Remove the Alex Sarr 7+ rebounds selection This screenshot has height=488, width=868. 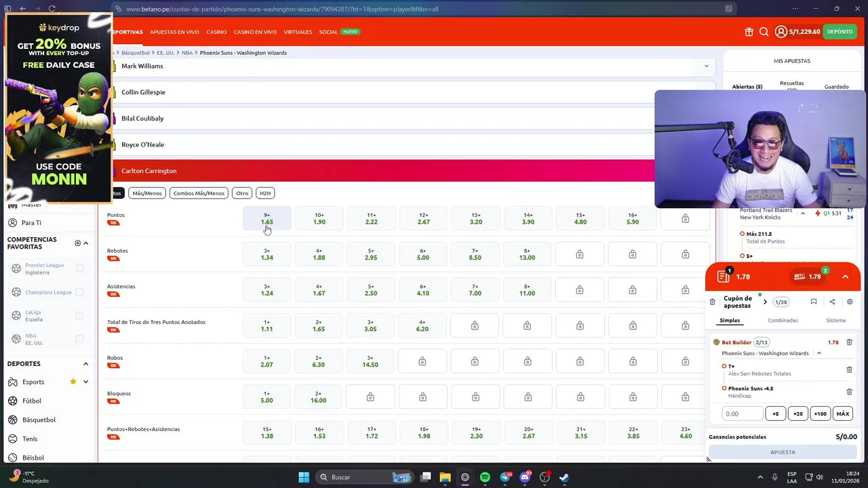tap(849, 369)
